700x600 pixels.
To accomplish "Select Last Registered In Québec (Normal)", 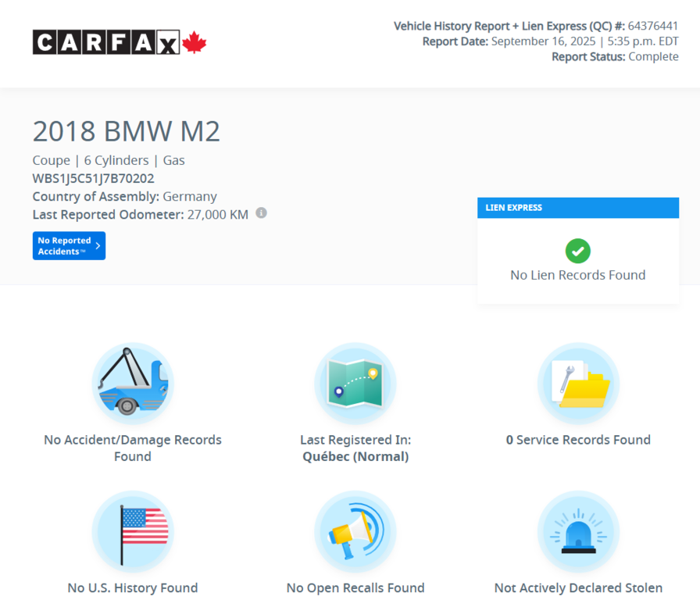I will coord(355,448).
